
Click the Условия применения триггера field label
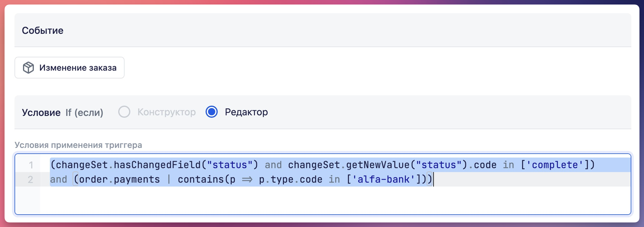coord(78,145)
